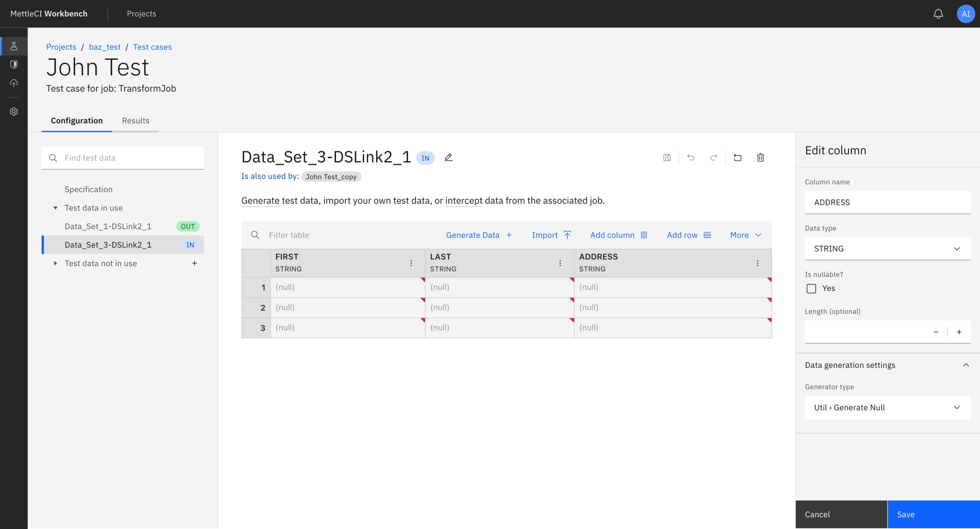Rename Data_Set_3-DSLink2_1 via the pencil icon
The image size is (980, 529).
[x=448, y=157]
